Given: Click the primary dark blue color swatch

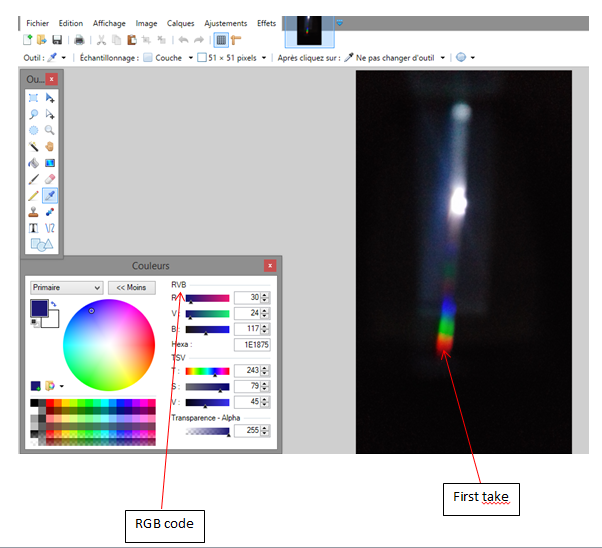Looking at the screenshot, I should point(39,308).
